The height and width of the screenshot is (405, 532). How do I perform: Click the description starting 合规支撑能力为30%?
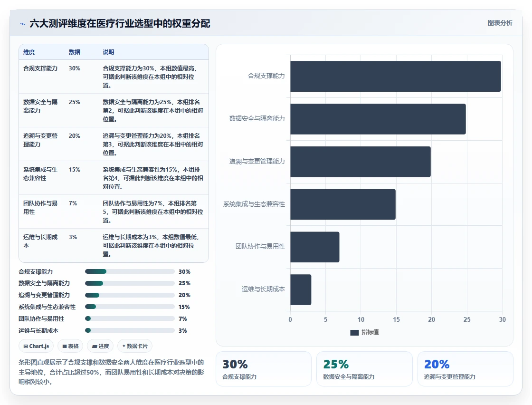pos(151,77)
